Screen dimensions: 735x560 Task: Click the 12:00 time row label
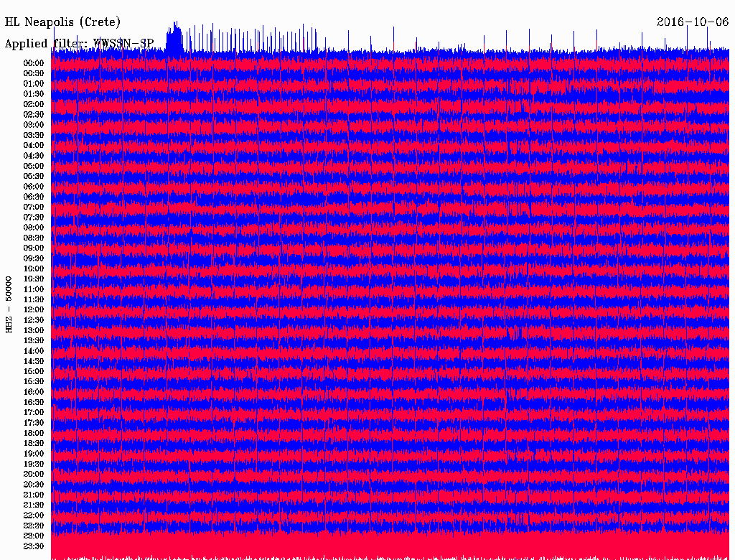pyautogui.click(x=34, y=309)
